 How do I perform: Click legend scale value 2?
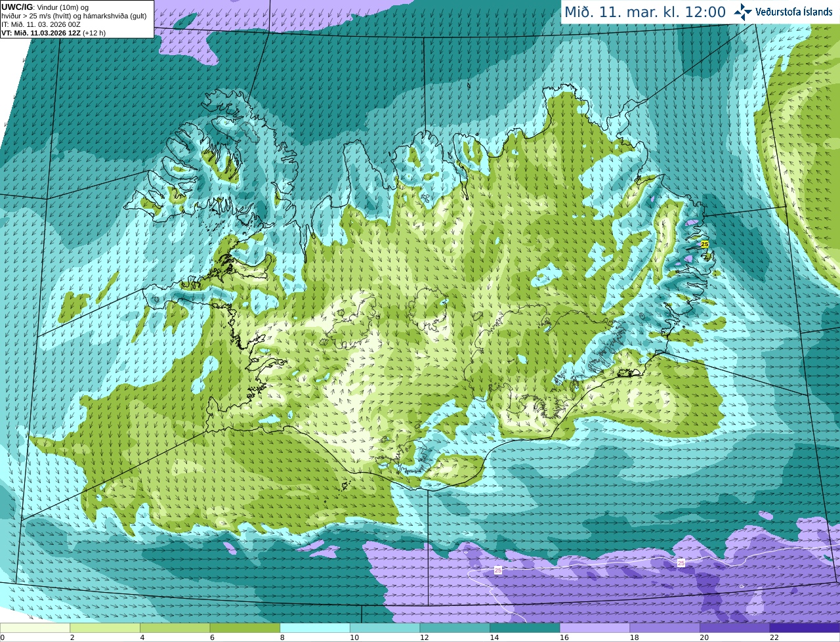click(72, 637)
